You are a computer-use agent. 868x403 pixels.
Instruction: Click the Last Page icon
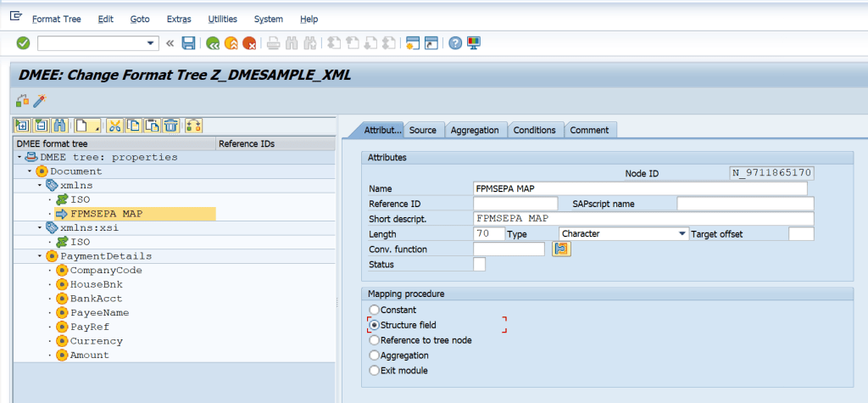point(388,43)
